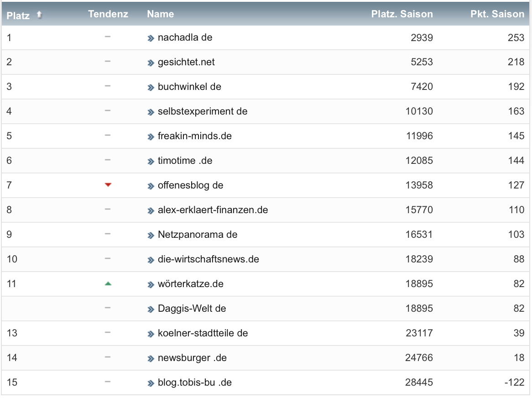Select the season rank value 28445

coord(419,382)
